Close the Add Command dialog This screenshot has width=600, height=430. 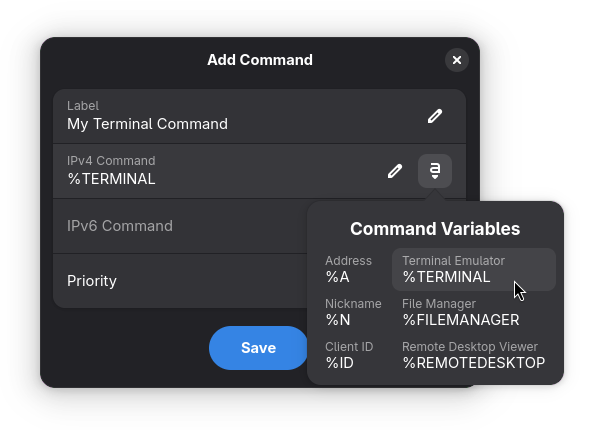coord(457,60)
